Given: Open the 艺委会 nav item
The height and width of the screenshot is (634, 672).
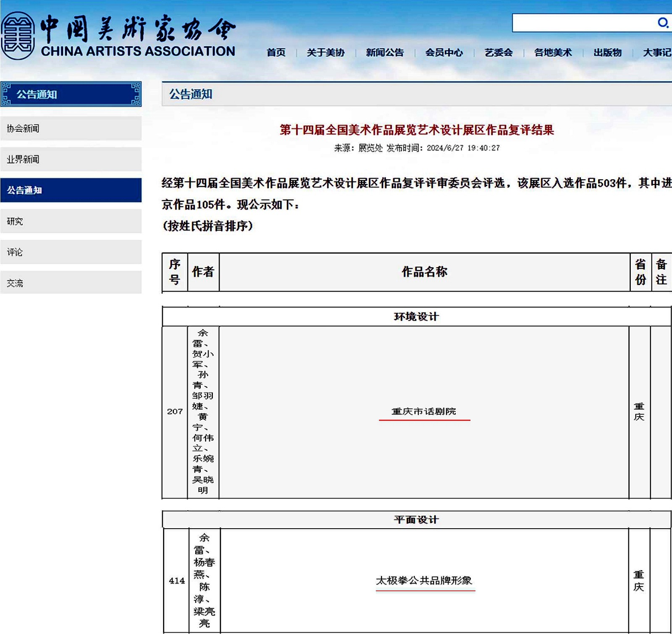Looking at the screenshot, I should [499, 52].
